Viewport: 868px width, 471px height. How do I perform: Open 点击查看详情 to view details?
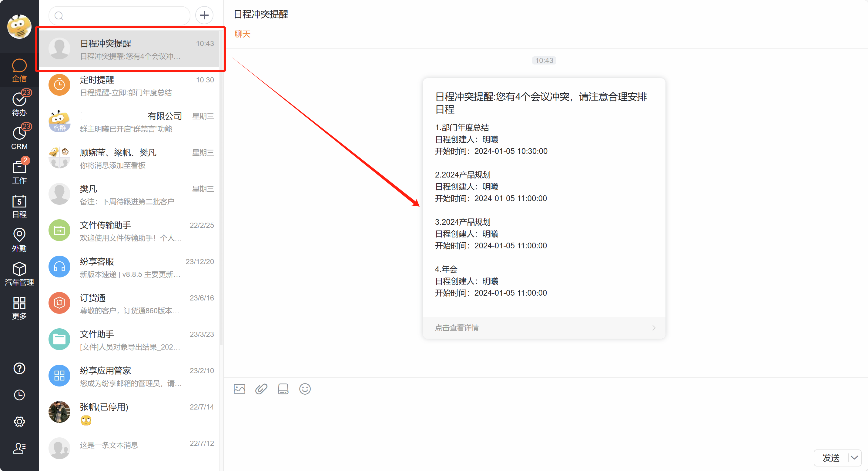[457, 327]
